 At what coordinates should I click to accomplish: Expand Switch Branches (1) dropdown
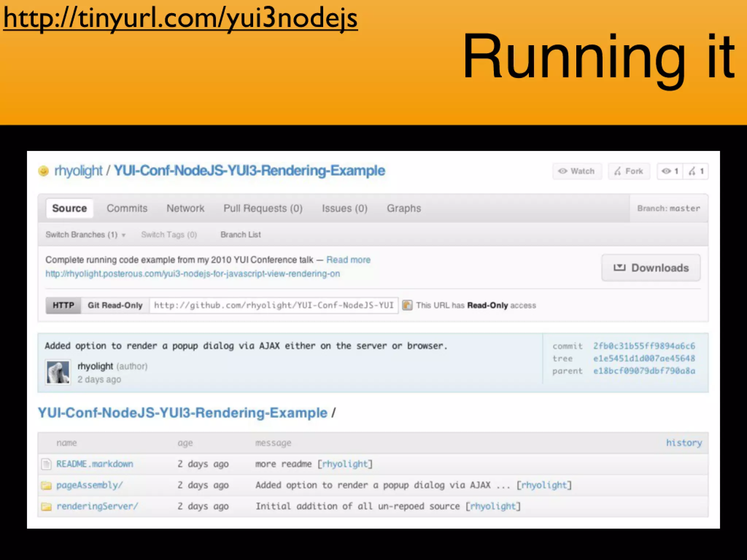(85, 234)
